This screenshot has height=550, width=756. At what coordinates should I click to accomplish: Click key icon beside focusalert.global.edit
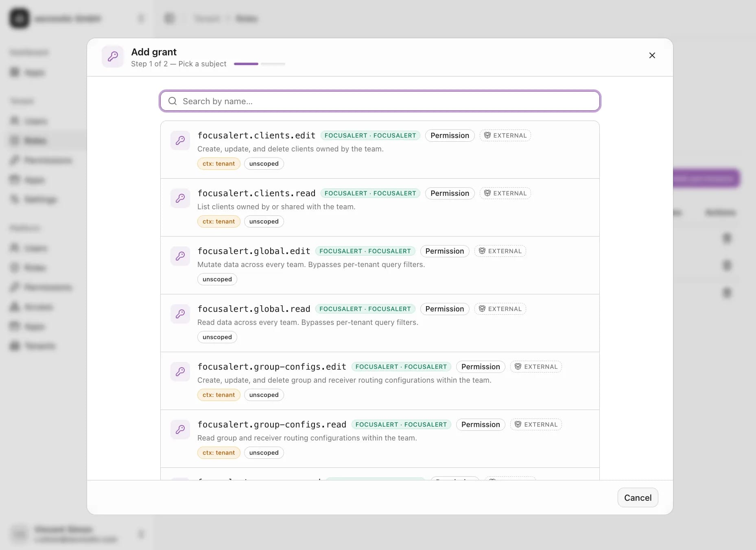click(180, 256)
